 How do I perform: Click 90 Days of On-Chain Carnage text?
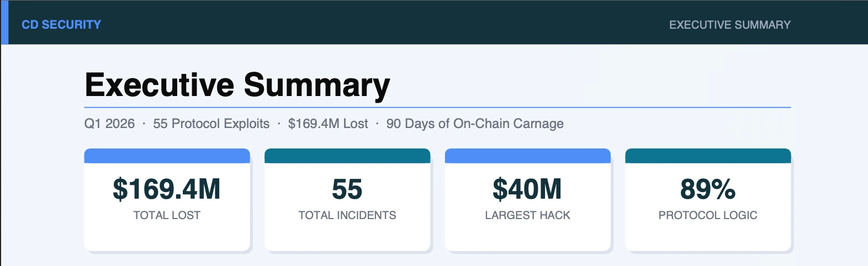coord(475,124)
